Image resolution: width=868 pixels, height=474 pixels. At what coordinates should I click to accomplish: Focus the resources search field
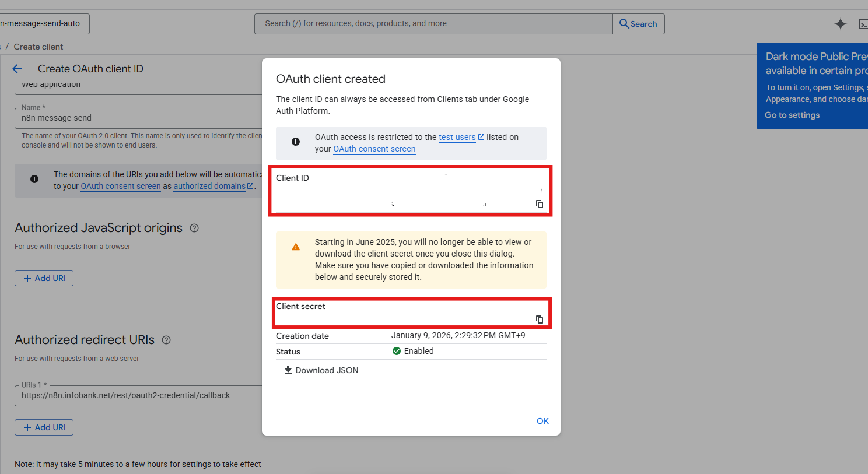(433, 24)
